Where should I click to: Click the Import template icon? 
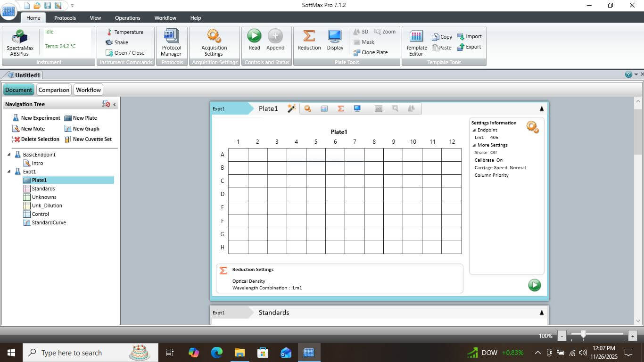470,36
